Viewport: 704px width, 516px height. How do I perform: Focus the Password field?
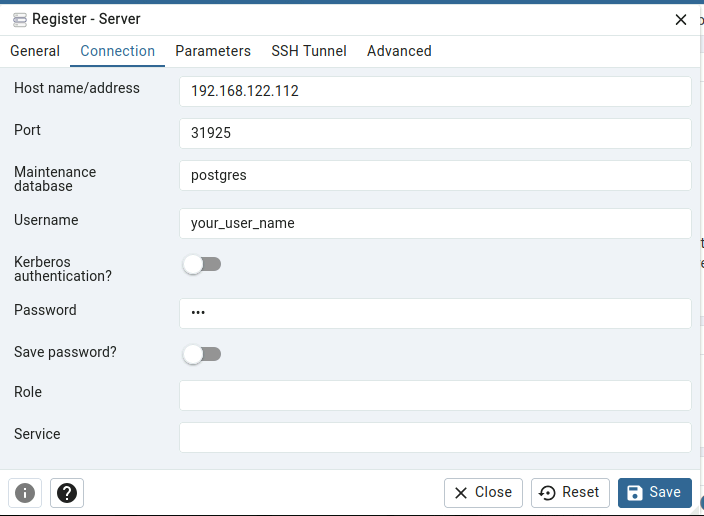point(435,313)
